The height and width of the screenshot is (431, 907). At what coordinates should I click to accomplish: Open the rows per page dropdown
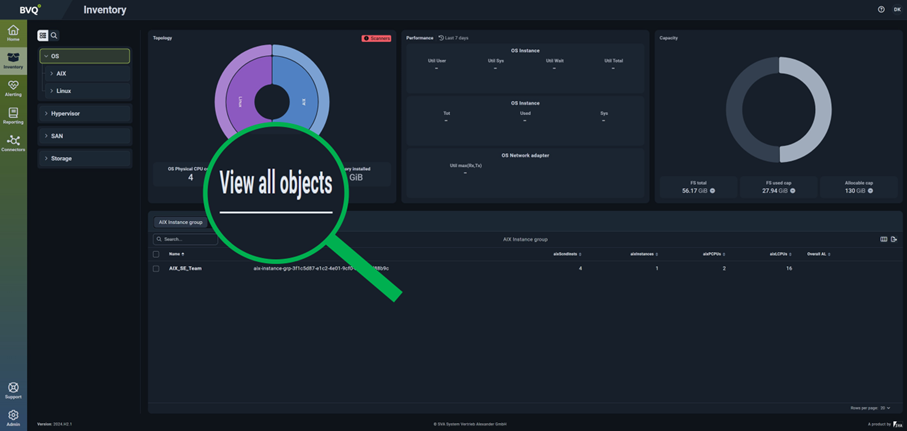(x=885, y=408)
